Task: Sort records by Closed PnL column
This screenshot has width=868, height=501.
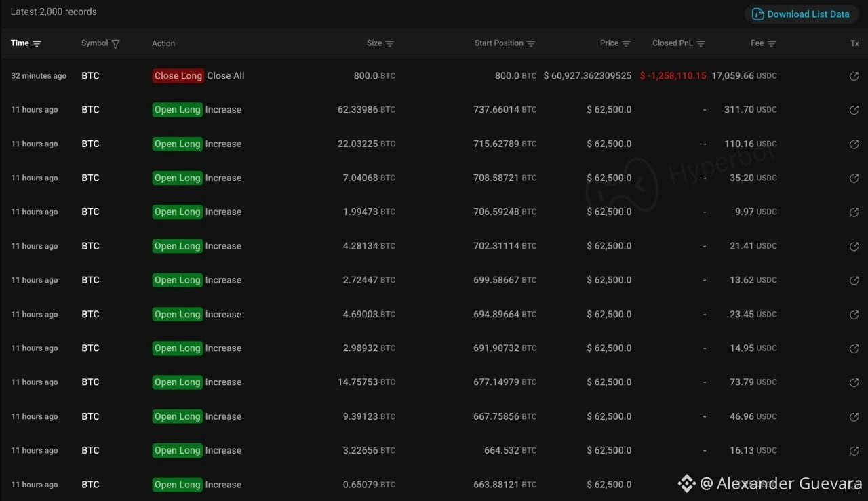Action: click(x=701, y=44)
